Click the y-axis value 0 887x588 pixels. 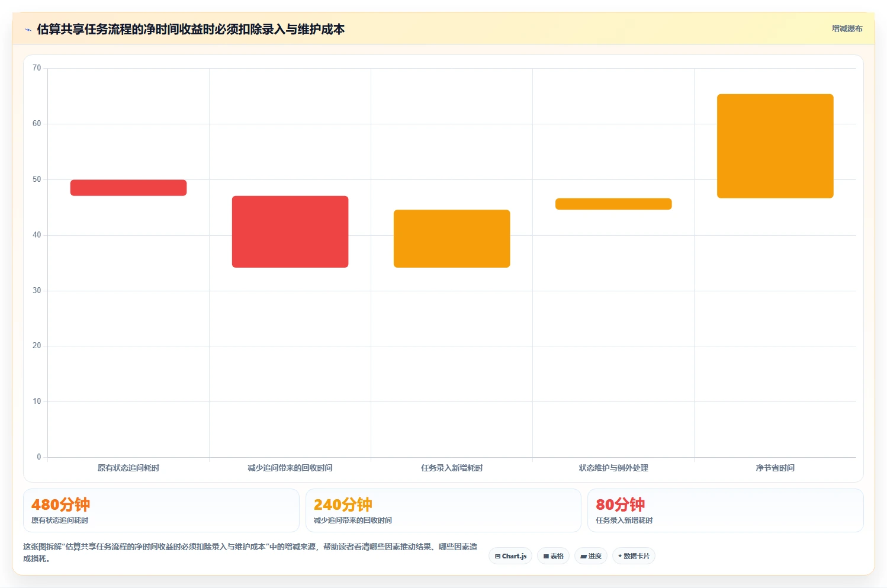[39, 457]
